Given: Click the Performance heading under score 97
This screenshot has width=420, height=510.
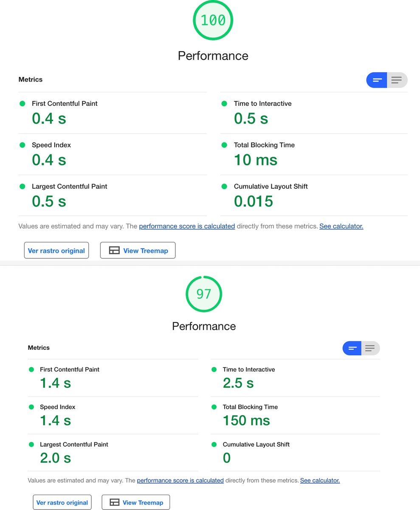Looking at the screenshot, I should click(204, 326).
